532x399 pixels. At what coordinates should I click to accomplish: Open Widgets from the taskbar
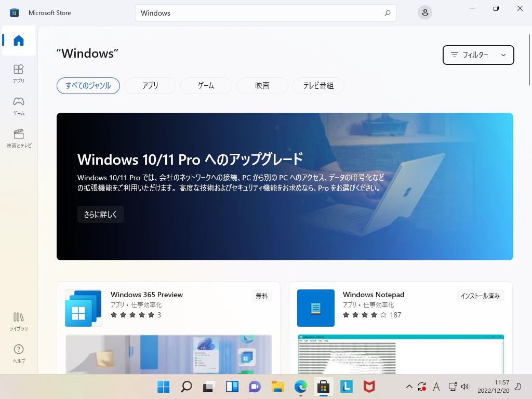coord(232,387)
